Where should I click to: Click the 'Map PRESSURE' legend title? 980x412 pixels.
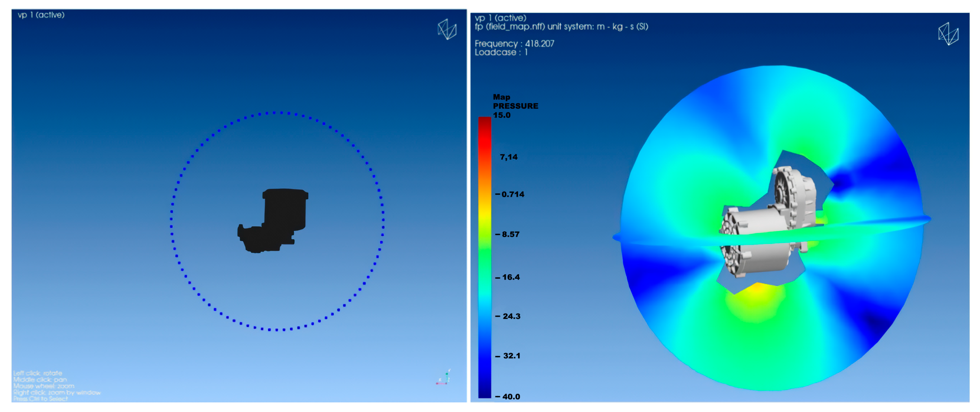click(515, 102)
